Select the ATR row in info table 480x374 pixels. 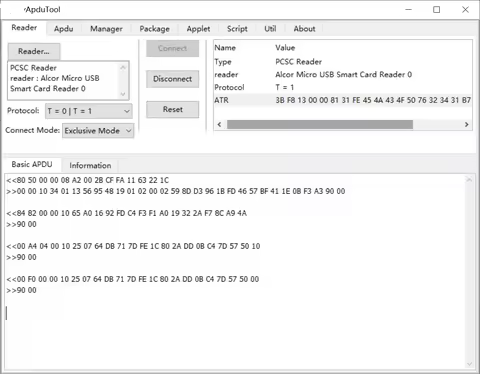point(343,100)
